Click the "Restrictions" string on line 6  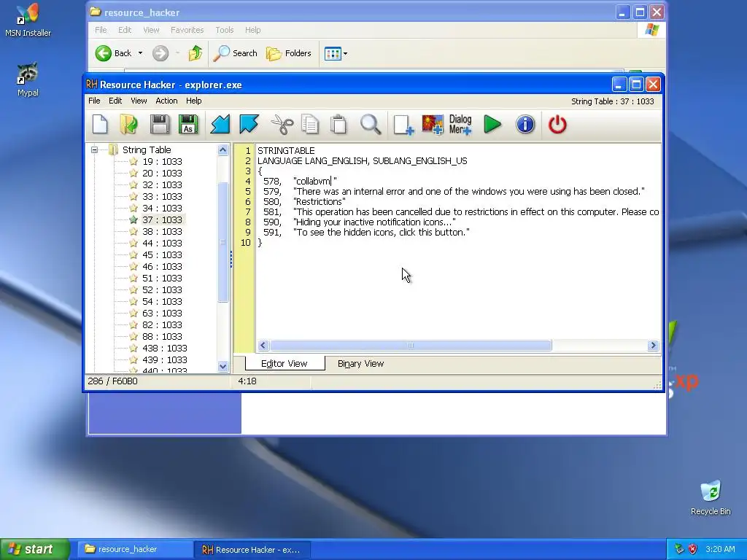point(320,201)
